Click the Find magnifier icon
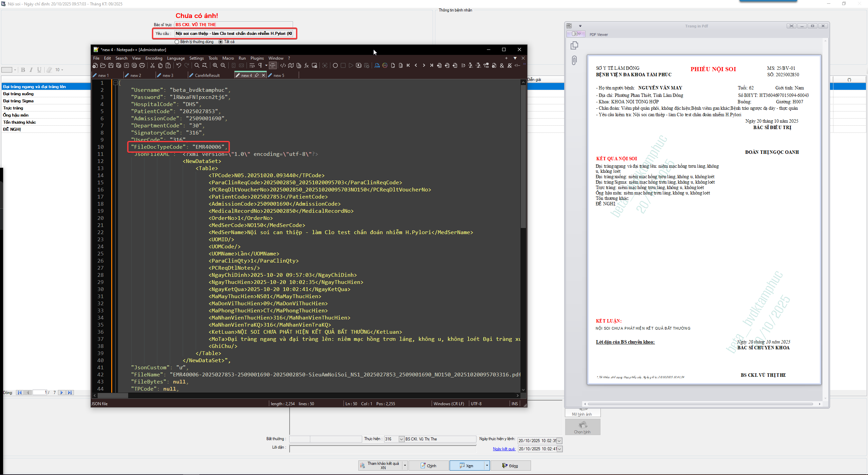Screen dimensions: 868x475 197,66
